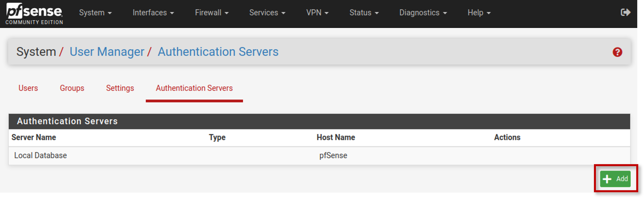Click the Local Database row name
The width and height of the screenshot is (644, 198).
(x=41, y=155)
